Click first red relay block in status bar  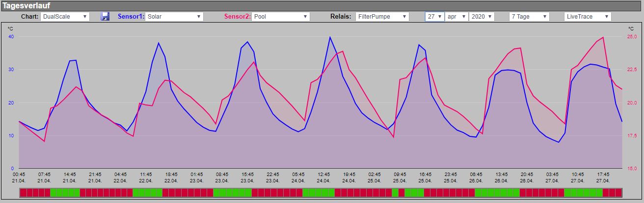pos(23,192)
